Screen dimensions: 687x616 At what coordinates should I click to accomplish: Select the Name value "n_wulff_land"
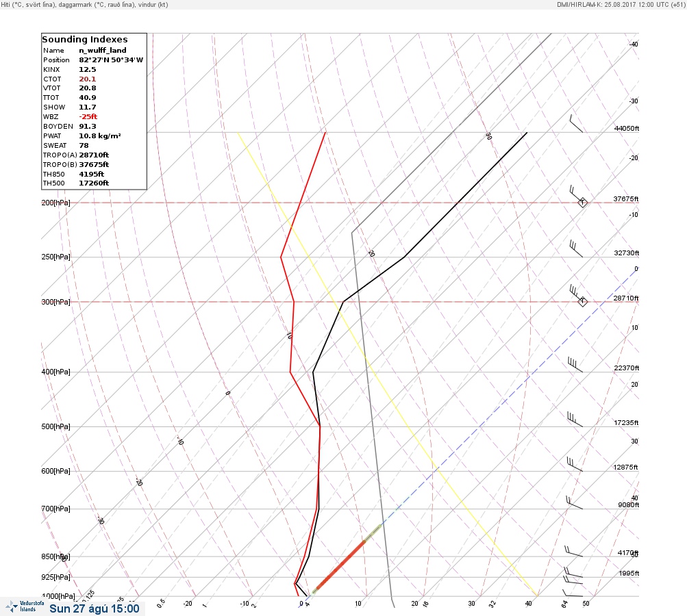pyautogui.click(x=103, y=51)
